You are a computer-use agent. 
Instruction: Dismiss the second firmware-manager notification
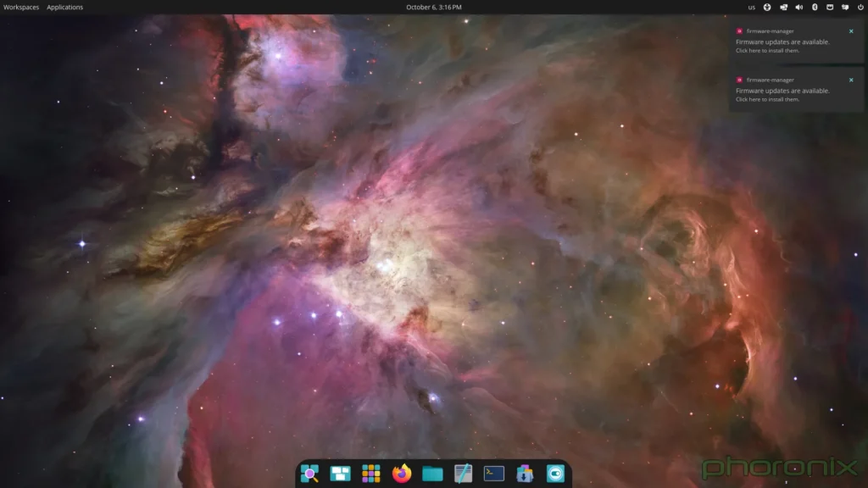coord(851,80)
